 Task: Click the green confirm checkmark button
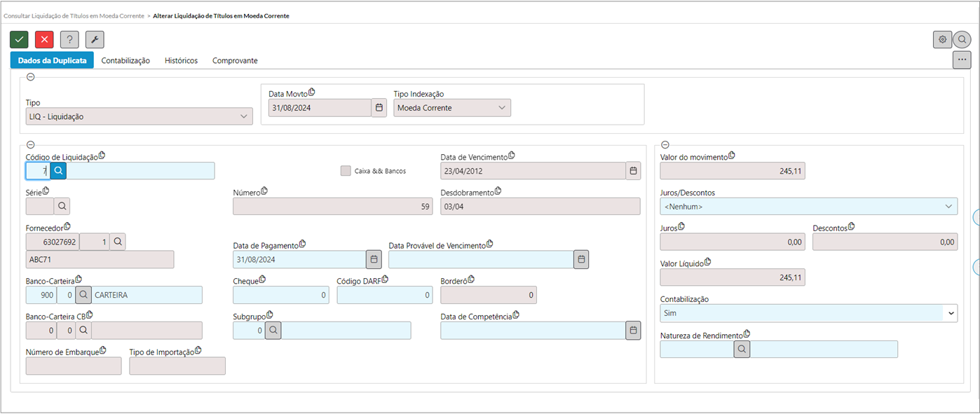point(19,40)
